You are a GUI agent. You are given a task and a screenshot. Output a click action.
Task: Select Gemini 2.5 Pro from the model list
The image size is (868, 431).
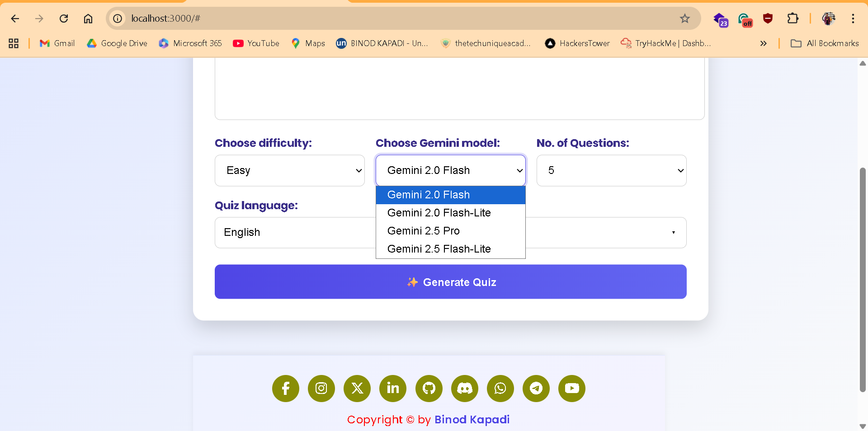pyautogui.click(x=423, y=231)
